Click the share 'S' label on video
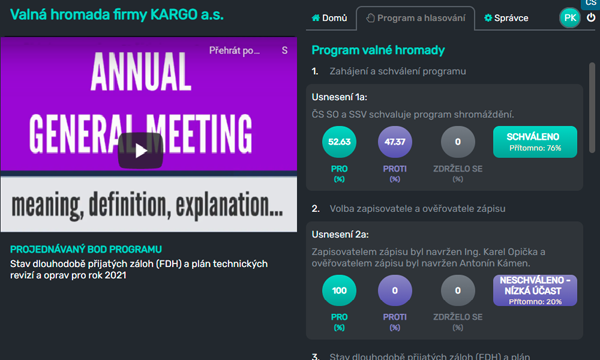Viewport: 600px width, 360px height. tap(284, 50)
